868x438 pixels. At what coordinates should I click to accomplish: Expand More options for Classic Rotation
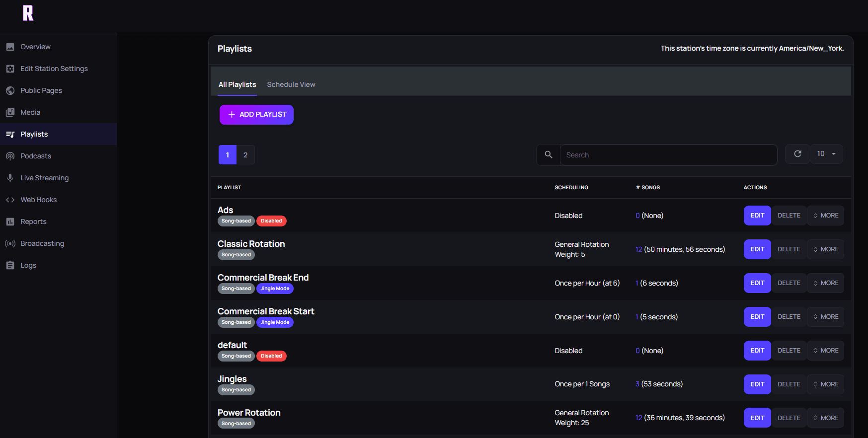point(825,249)
